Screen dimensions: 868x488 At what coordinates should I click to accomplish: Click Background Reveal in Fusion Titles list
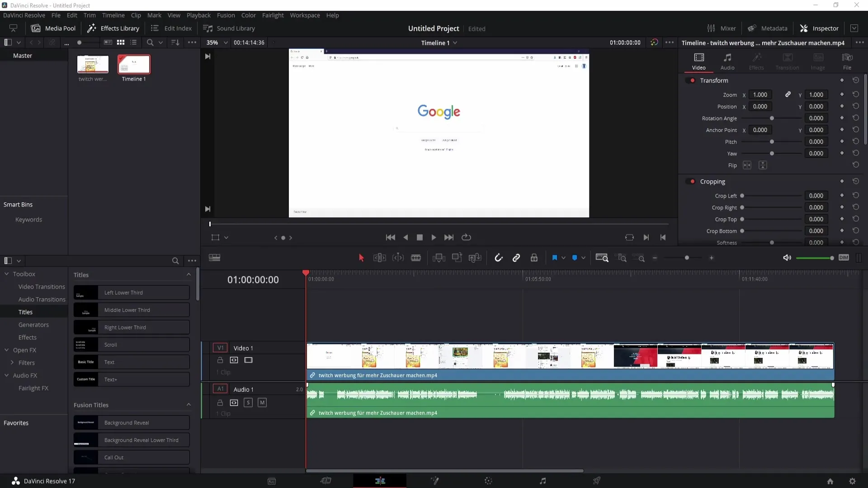[x=132, y=422]
